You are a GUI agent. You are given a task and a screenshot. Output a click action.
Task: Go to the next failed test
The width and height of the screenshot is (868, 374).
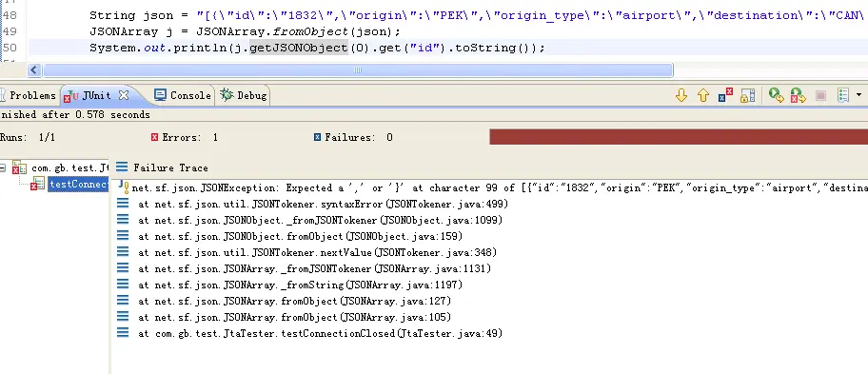[x=681, y=95]
